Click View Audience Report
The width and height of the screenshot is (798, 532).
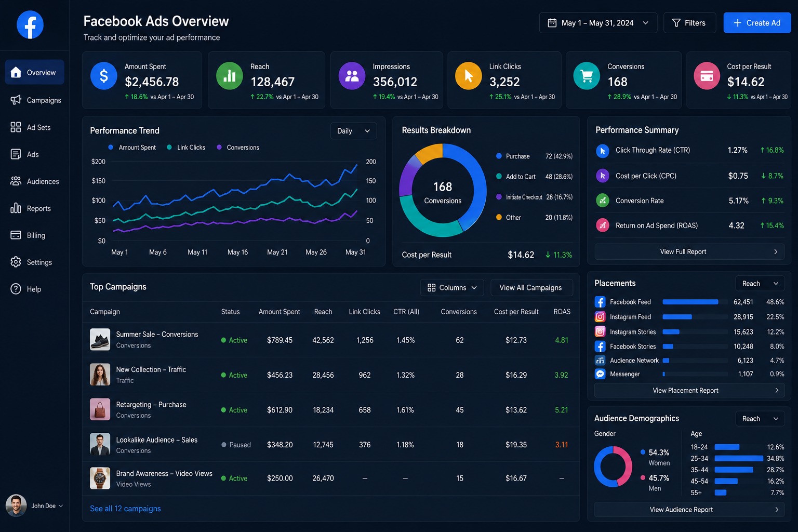tap(689, 510)
